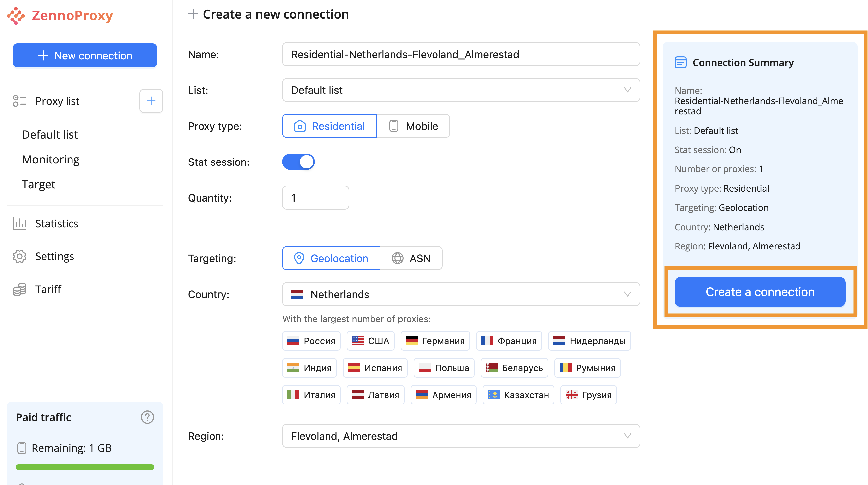Go to Target in the sidebar
This screenshot has height=485, width=868.
tap(38, 184)
